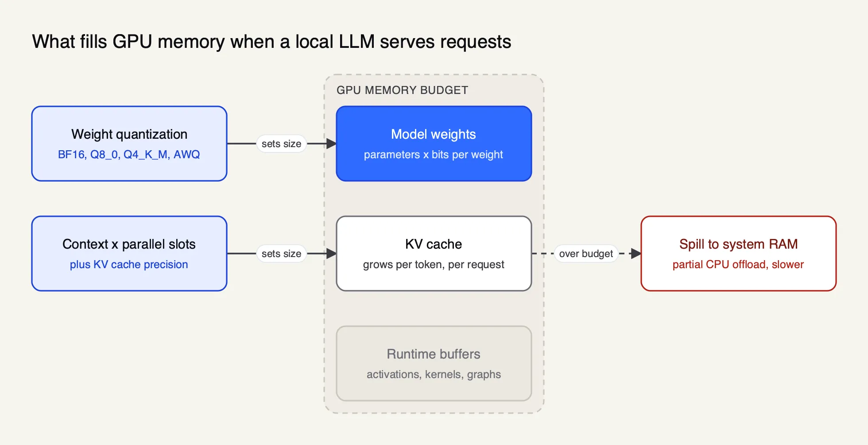This screenshot has height=445, width=868.
Task: Select the KV cache box
Action: coord(434,254)
